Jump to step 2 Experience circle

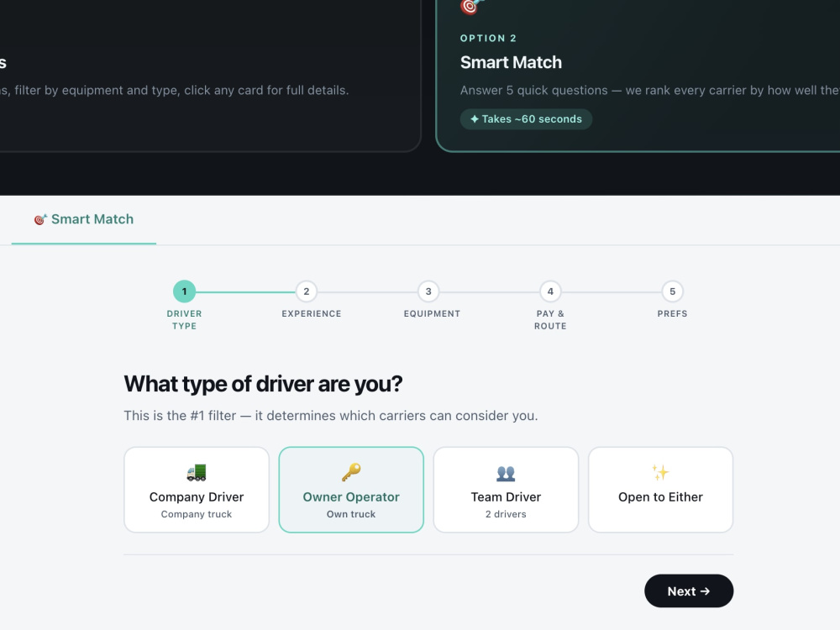pos(307,291)
